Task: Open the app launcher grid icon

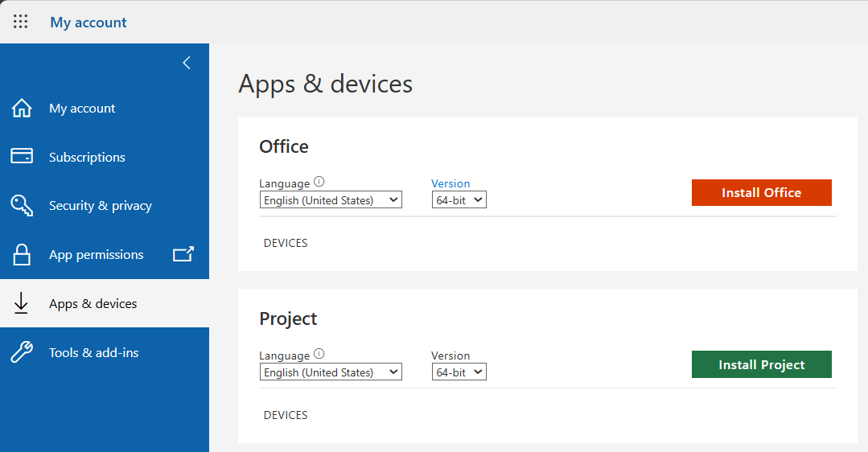Action: click(x=20, y=22)
